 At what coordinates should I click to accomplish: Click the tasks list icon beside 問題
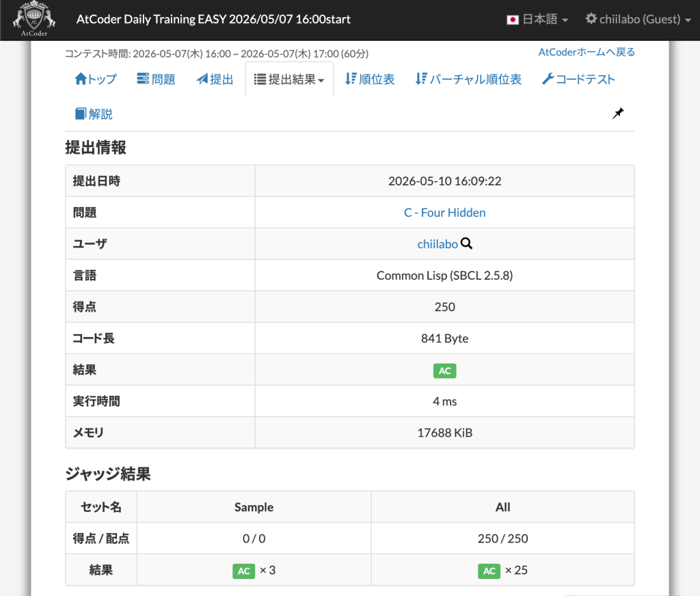tap(143, 79)
